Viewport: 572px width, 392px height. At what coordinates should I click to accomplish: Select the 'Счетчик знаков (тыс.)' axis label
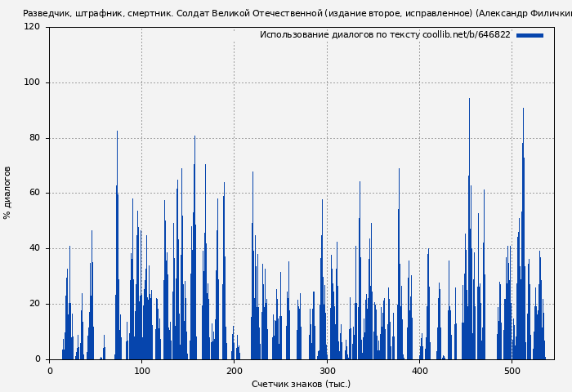click(x=301, y=384)
